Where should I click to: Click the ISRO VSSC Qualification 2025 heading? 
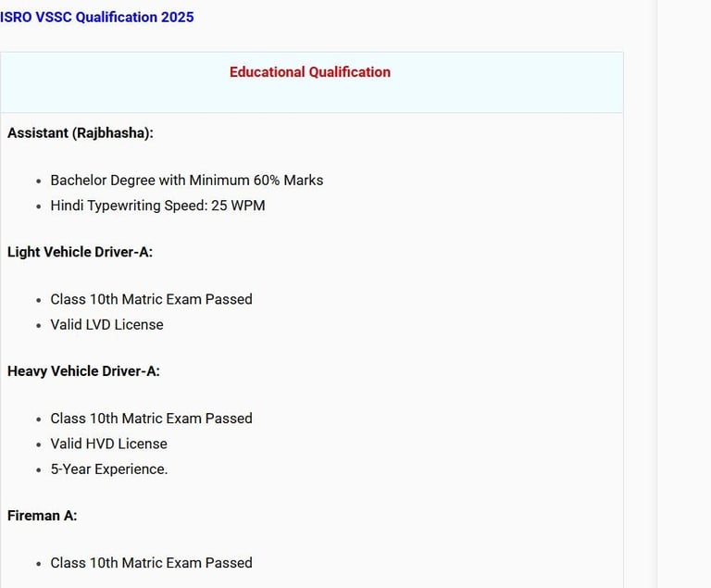[x=97, y=18]
